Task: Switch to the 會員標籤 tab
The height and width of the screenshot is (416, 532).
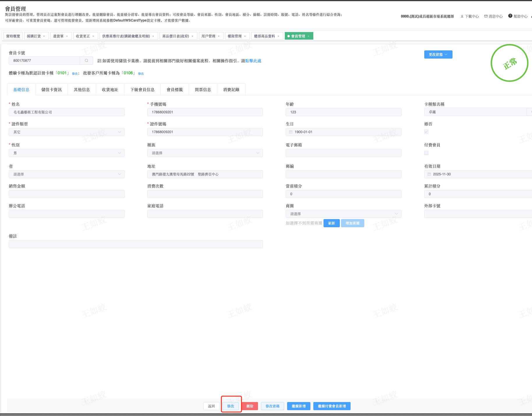Action: click(175, 89)
